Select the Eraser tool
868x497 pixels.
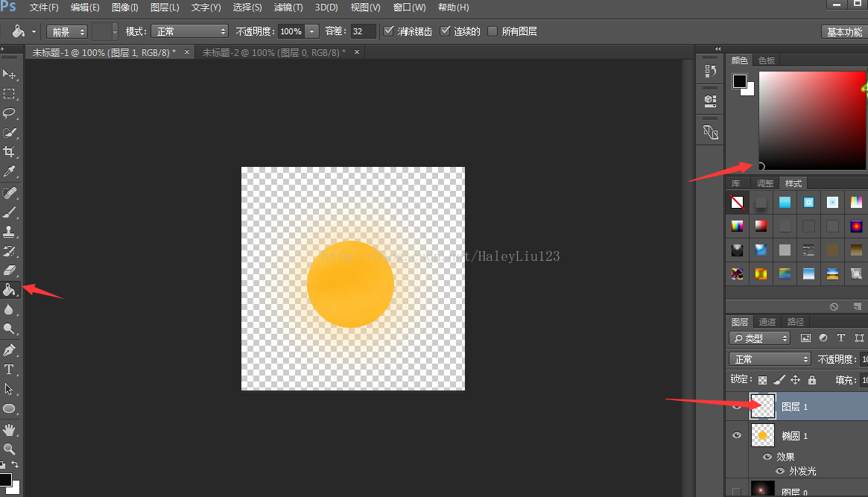pyautogui.click(x=10, y=270)
